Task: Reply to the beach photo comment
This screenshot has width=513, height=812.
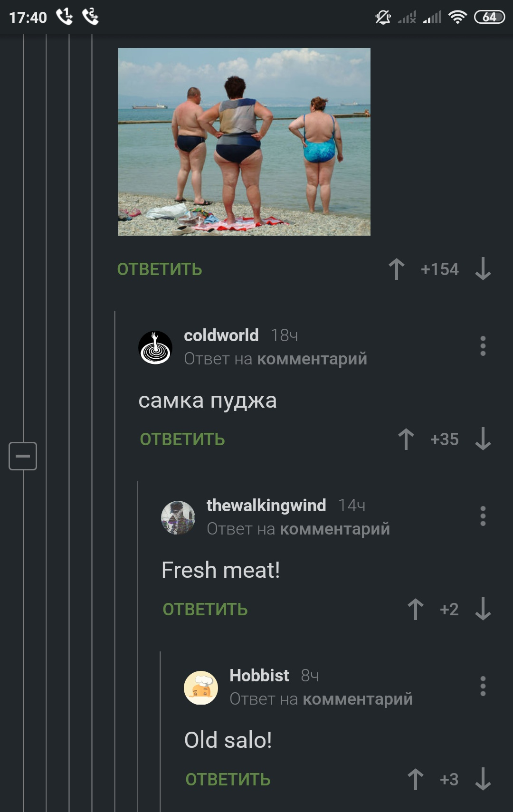Action: [160, 269]
